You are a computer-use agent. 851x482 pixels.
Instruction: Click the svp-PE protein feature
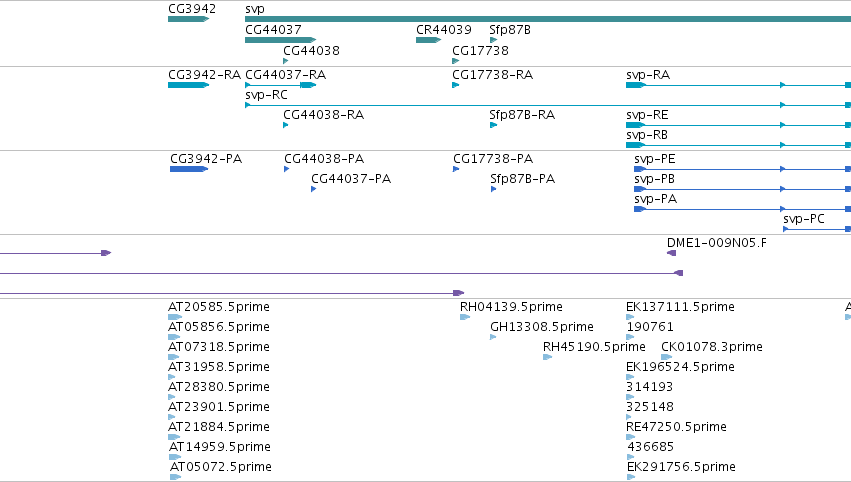point(742,169)
